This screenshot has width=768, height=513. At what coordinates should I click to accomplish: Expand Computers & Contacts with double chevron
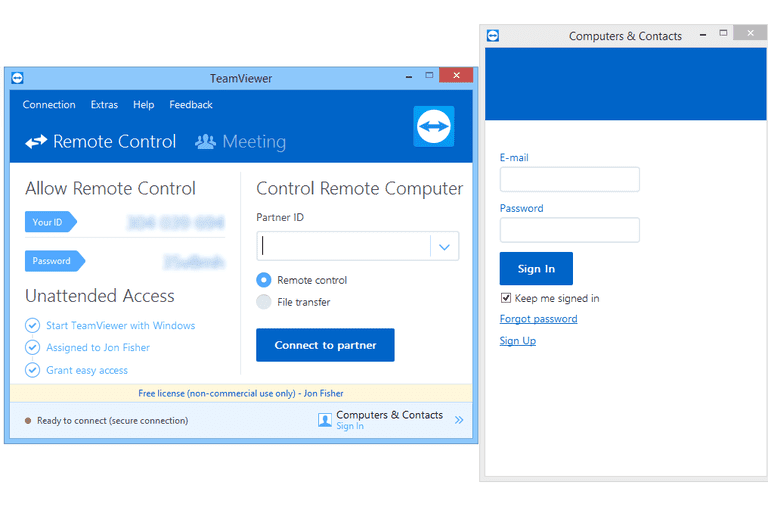coord(459,420)
